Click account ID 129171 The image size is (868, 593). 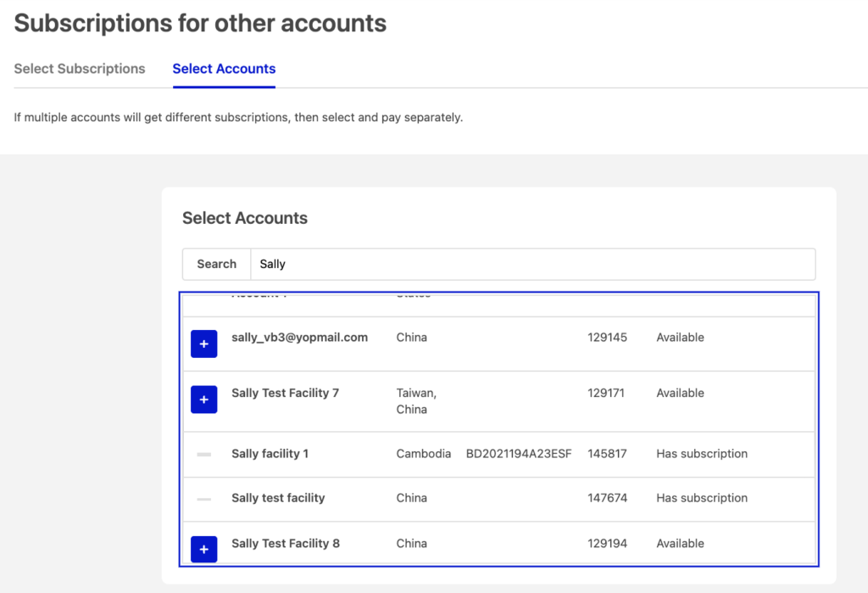[605, 393]
